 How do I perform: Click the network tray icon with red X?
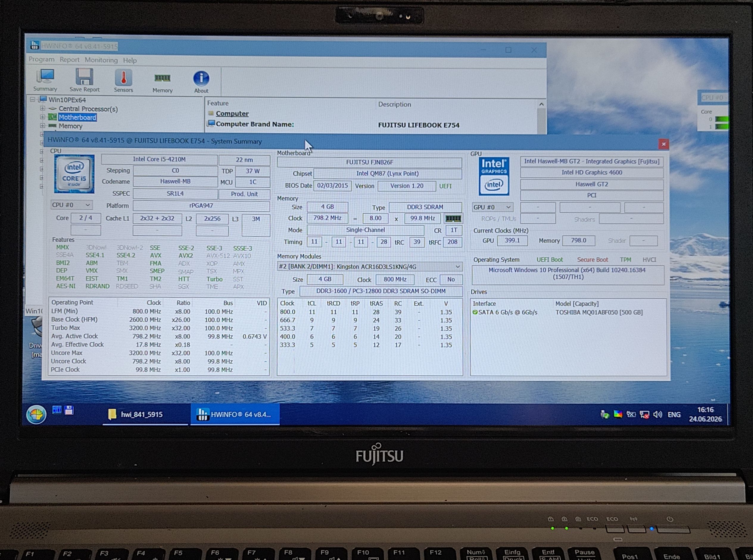point(644,415)
